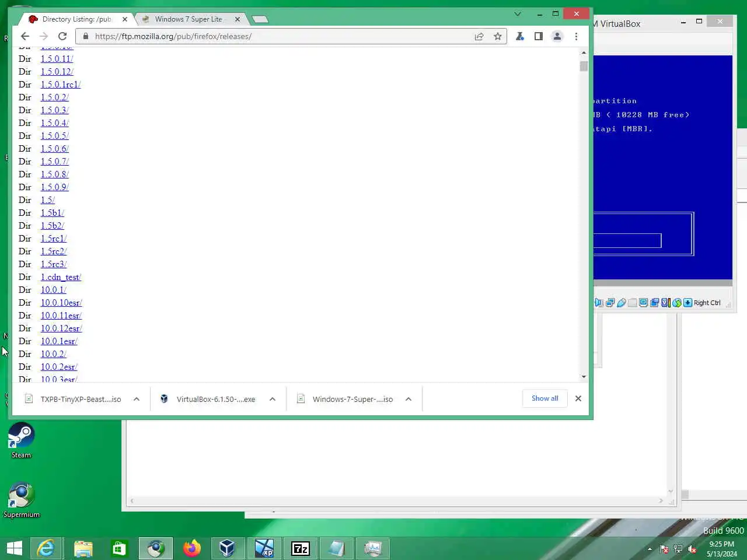Screen dimensions: 747x560
Task: Open the 10.0.10esr/ directory link
Action: pos(61,303)
